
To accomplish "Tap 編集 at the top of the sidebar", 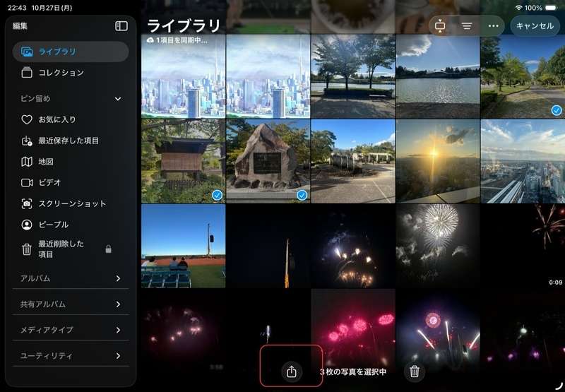I will pyautogui.click(x=20, y=26).
